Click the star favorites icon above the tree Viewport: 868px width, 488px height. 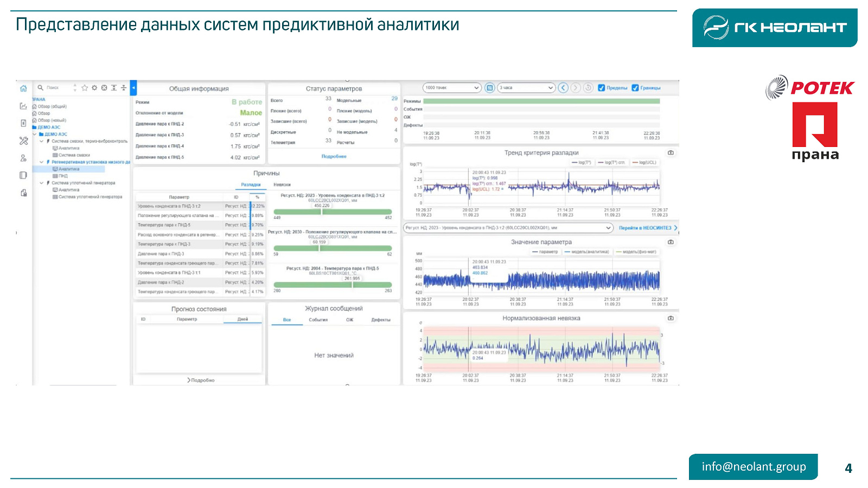(x=85, y=88)
